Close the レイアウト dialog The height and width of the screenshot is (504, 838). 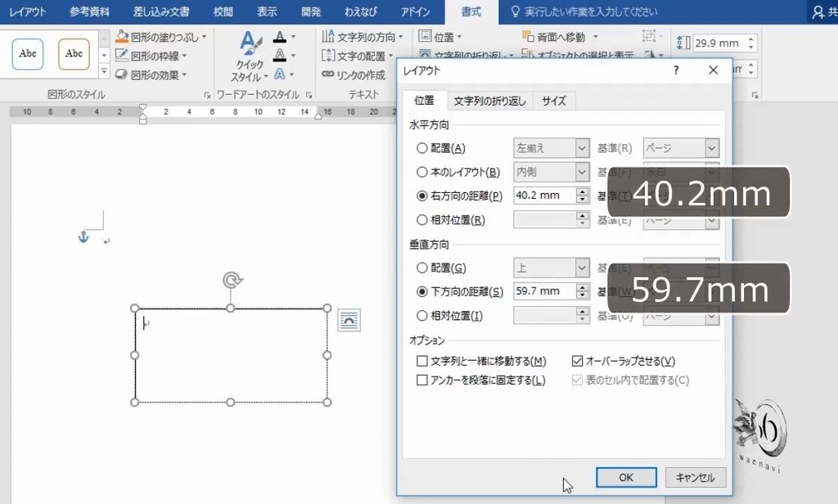[x=713, y=70]
